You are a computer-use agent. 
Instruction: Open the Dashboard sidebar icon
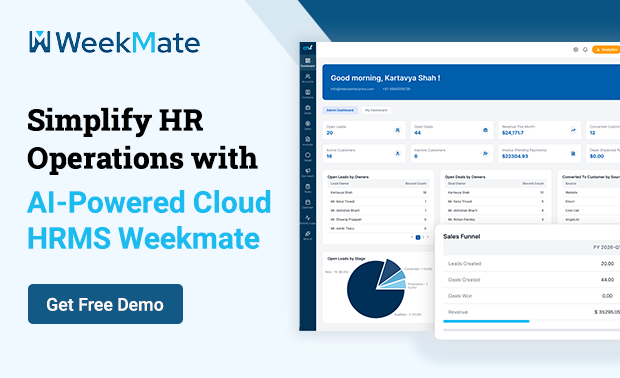pyautogui.click(x=308, y=62)
